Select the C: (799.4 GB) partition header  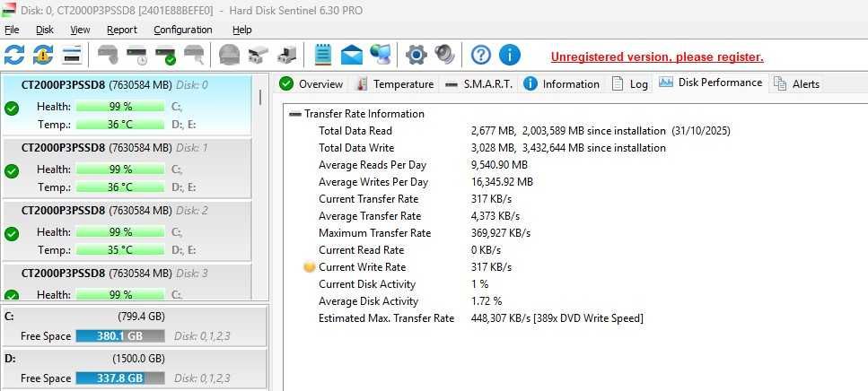coord(134,317)
